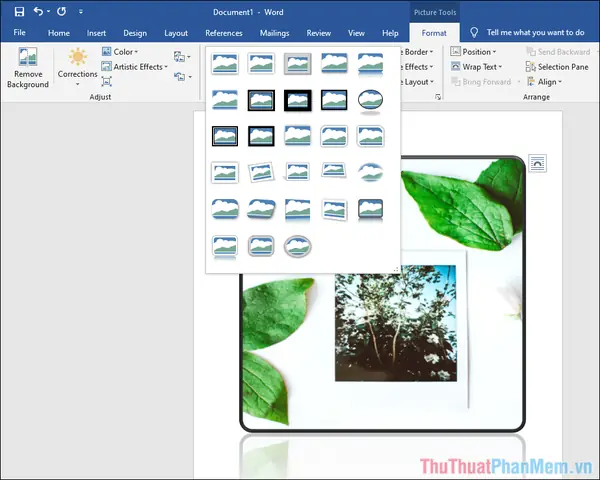Select Drop Shadow Rectangle picture style
Screen dimensions: 600x480
click(x=334, y=63)
